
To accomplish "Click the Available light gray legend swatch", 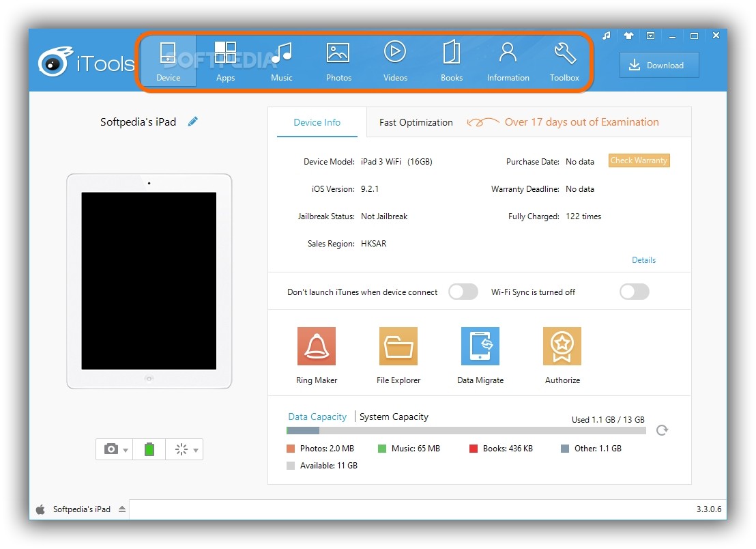I will [290, 466].
